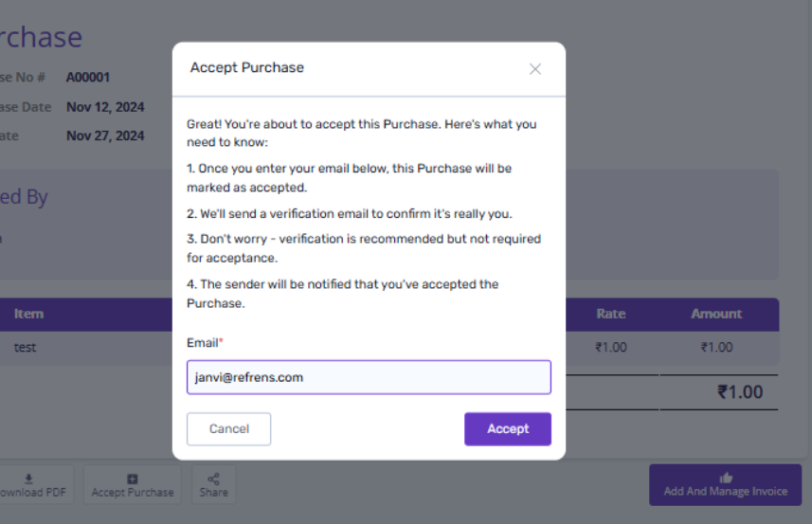Click the Email field label

pos(205,343)
